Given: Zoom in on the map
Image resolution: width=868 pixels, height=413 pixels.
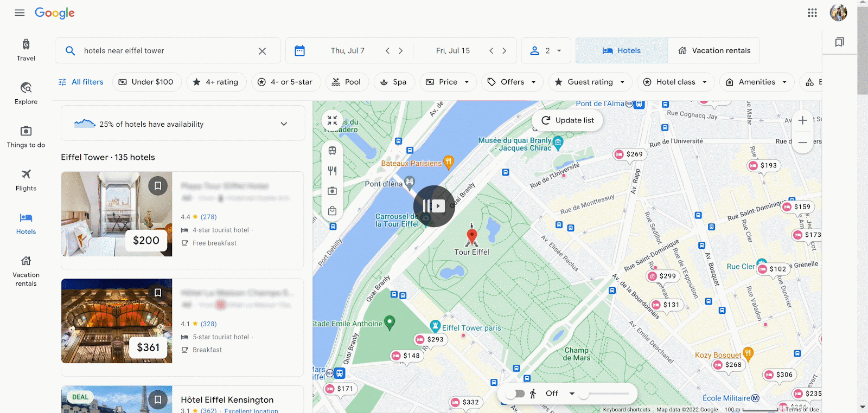Looking at the screenshot, I should click(802, 120).
